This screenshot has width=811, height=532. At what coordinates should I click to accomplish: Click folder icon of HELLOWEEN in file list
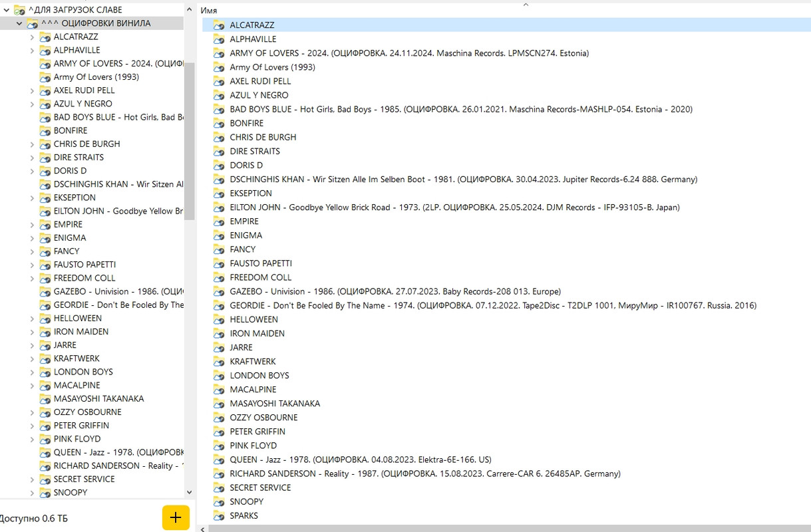219,319
